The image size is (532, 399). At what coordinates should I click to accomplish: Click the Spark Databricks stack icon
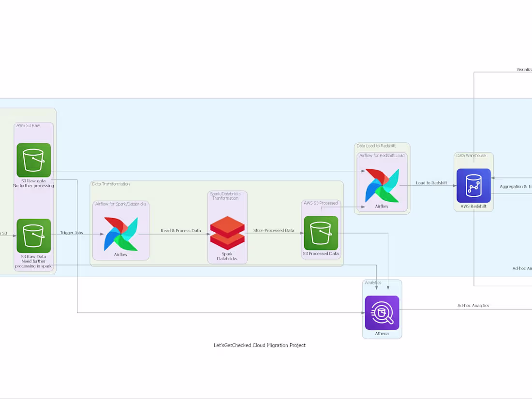coord(227,231)
